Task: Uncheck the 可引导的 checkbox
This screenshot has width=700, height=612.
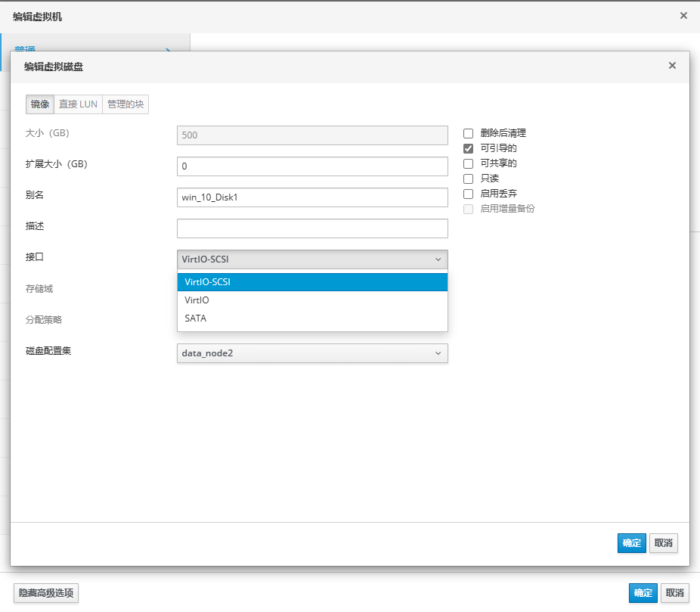Action: 468,148
